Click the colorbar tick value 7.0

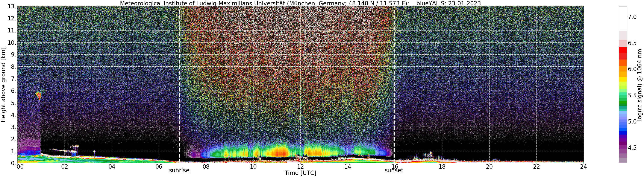tap(632, 17)
